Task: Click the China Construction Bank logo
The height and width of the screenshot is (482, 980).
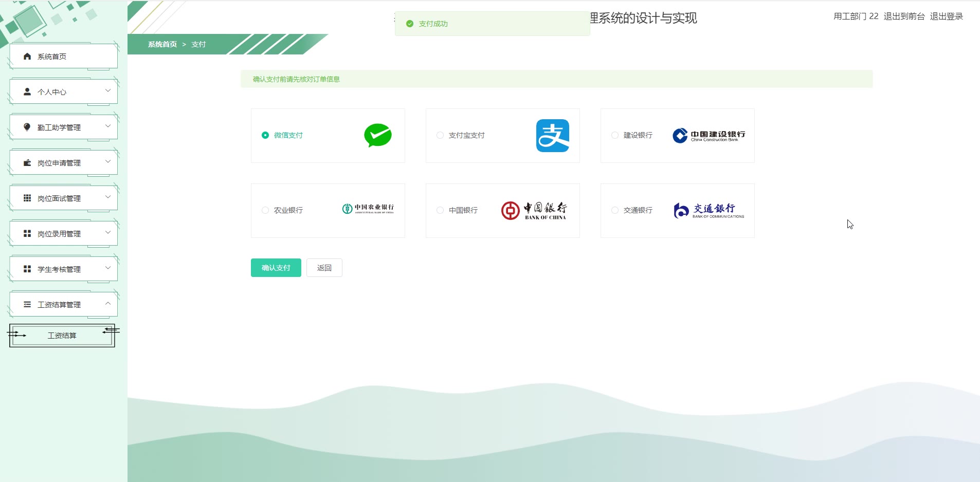Action: [709, 136]
